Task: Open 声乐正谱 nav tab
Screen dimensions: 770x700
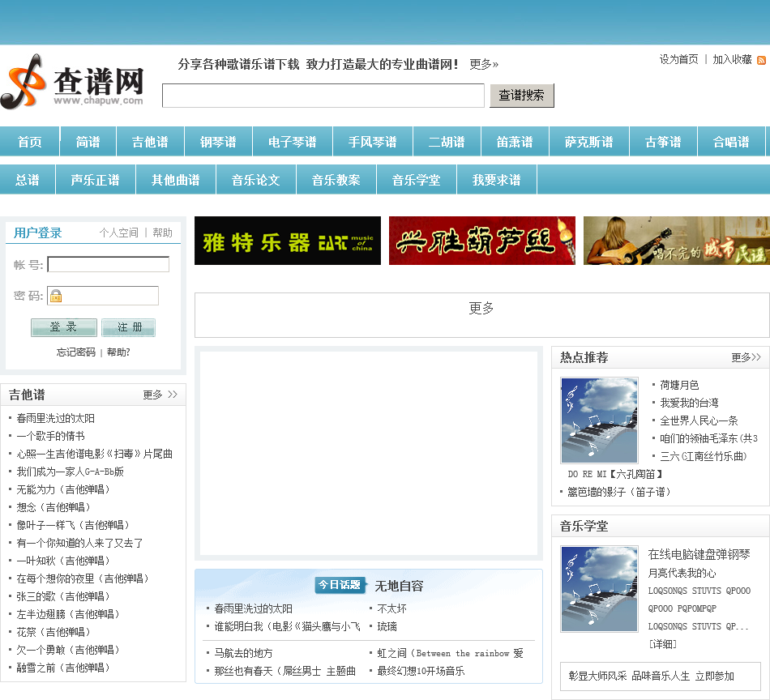Action: click(x=96, y=180)
